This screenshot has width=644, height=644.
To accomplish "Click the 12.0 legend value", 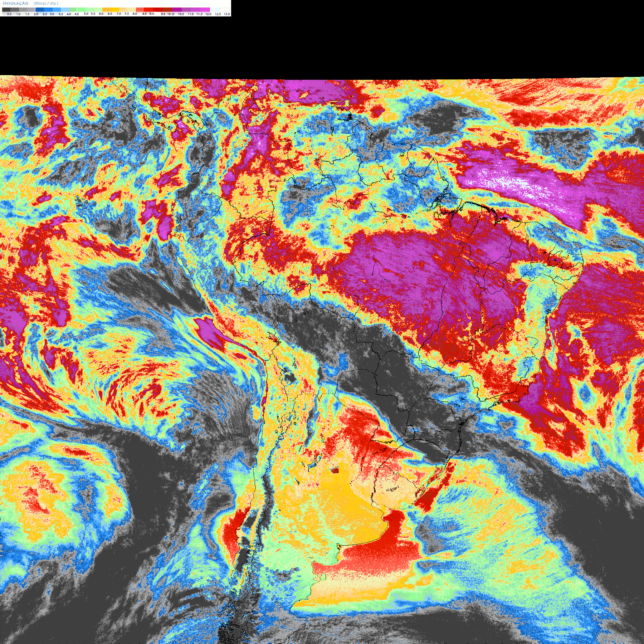I will pos(208,14).
